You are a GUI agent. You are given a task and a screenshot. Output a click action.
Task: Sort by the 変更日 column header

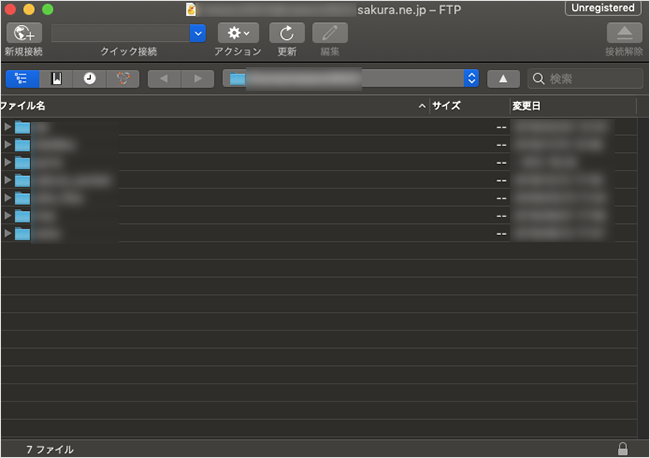pyautogui.click(x=560, y=105)
